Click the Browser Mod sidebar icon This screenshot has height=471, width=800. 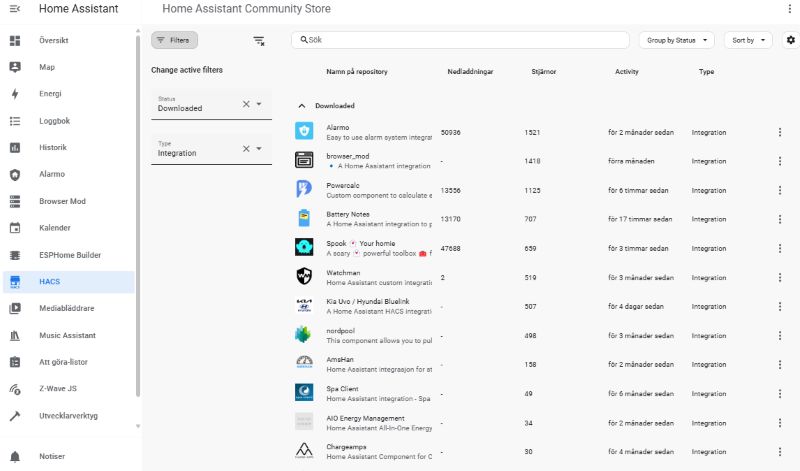tap(15, 201)
